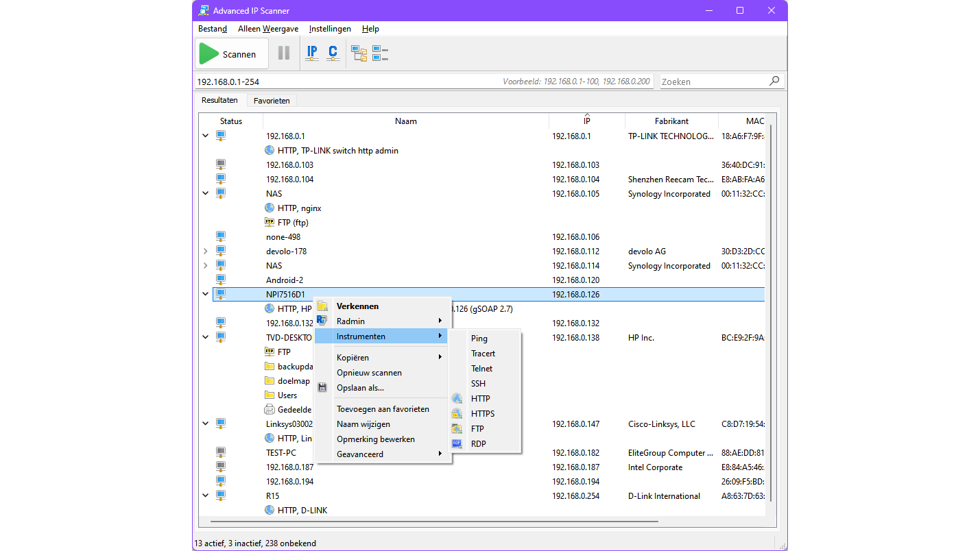Screen dimensions: 980x551
Task: Collapse the R15 device entry
Action: coord(205,495)
